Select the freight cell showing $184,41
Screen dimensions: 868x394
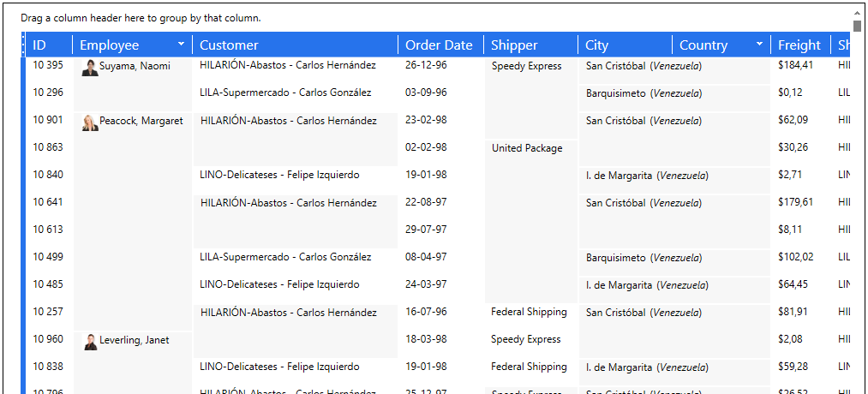click(796, 65)
